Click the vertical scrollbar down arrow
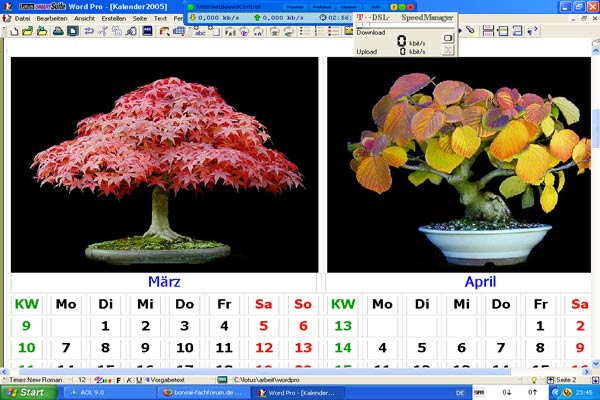 [596, 363]
